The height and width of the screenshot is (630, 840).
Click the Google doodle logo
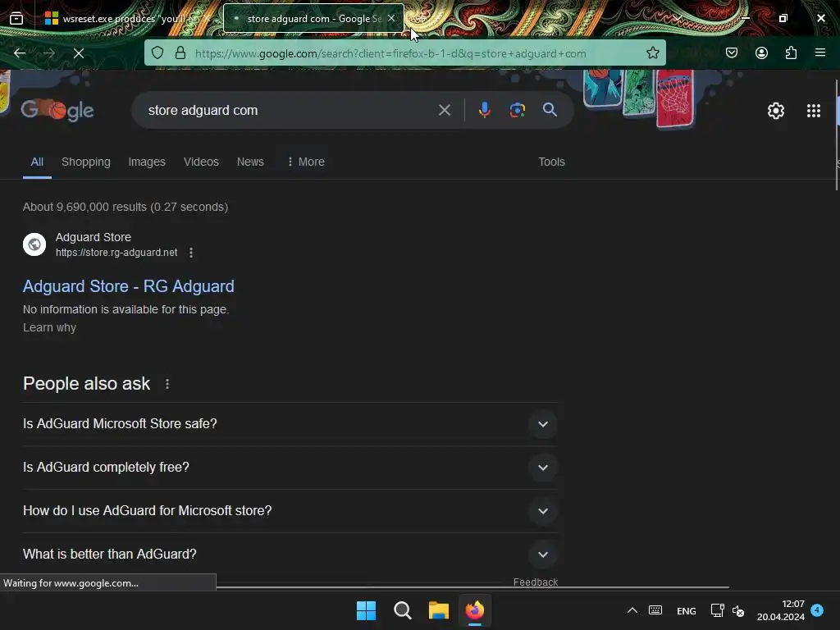pos(57,111)
